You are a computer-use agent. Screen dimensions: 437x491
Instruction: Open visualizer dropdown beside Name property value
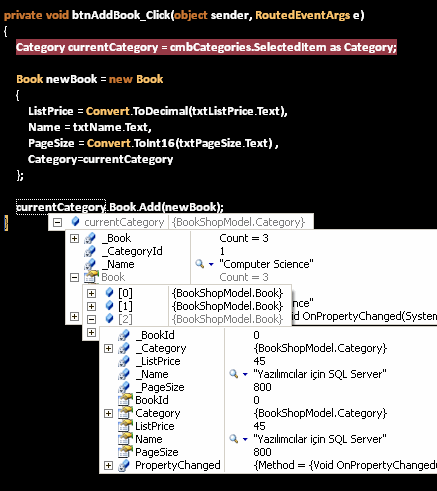[245, 439]
